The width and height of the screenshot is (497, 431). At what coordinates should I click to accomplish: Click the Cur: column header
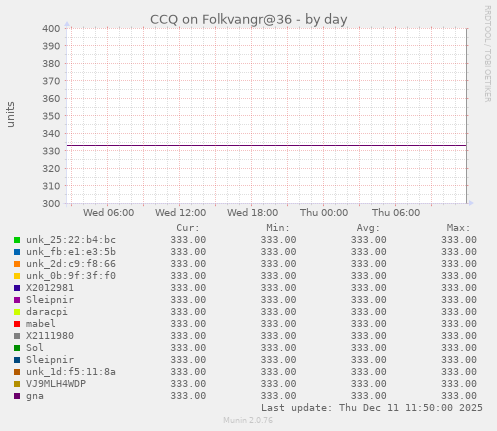[x=188, y=228]
